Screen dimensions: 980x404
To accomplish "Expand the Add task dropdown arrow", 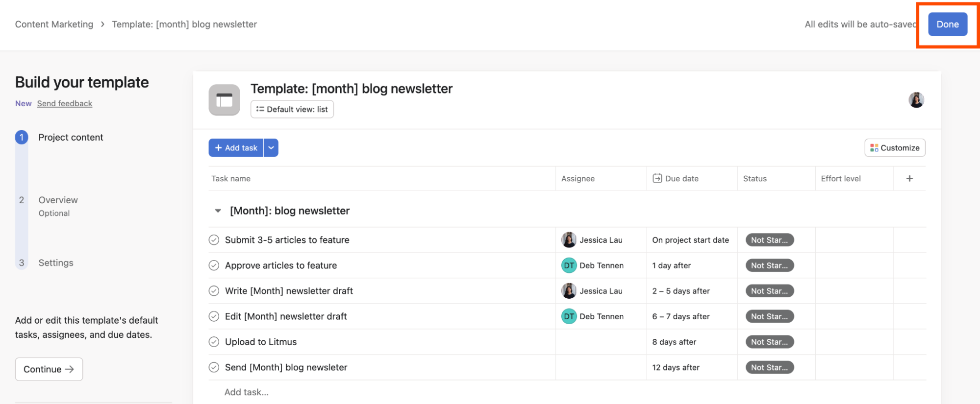I will [271, 148].
